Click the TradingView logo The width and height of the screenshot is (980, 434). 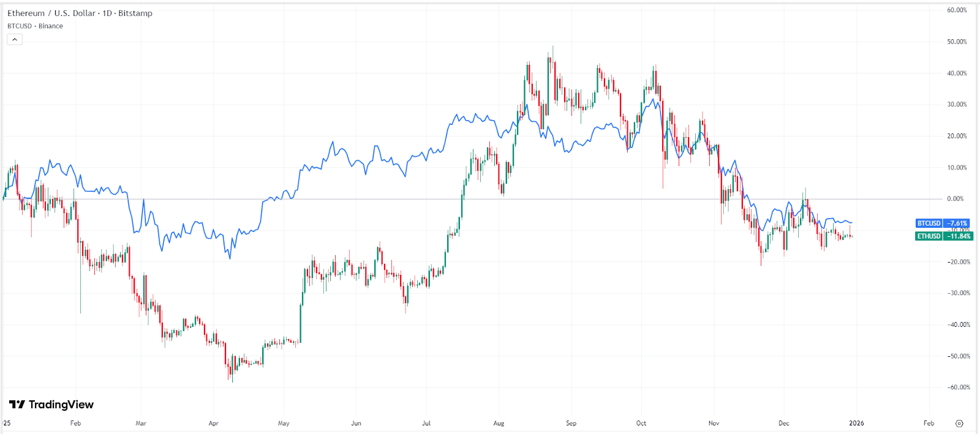pyautogui.click(x=52, y=405)
